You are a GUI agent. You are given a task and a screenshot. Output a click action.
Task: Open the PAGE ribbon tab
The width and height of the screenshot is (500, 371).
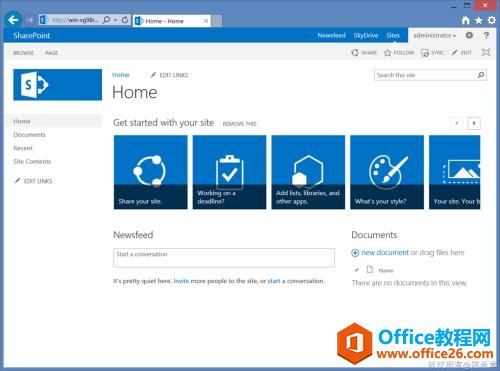(x=52, y=53)
